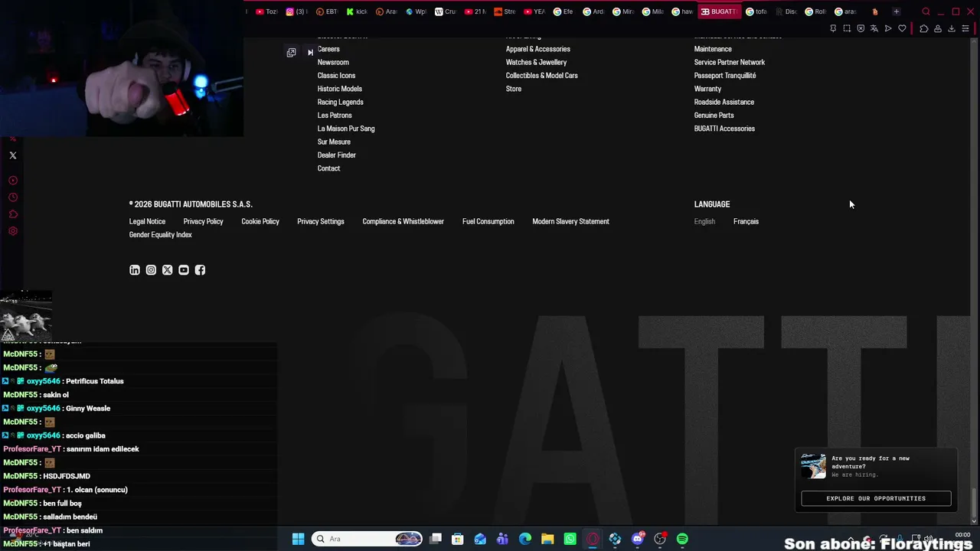The image size is (980, 551).
Task: Open the Modern Slavery Statement link
Action: (570, 222)
